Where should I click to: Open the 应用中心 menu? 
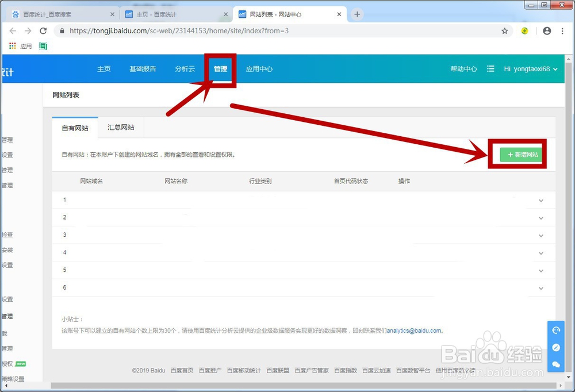[259, 68]
